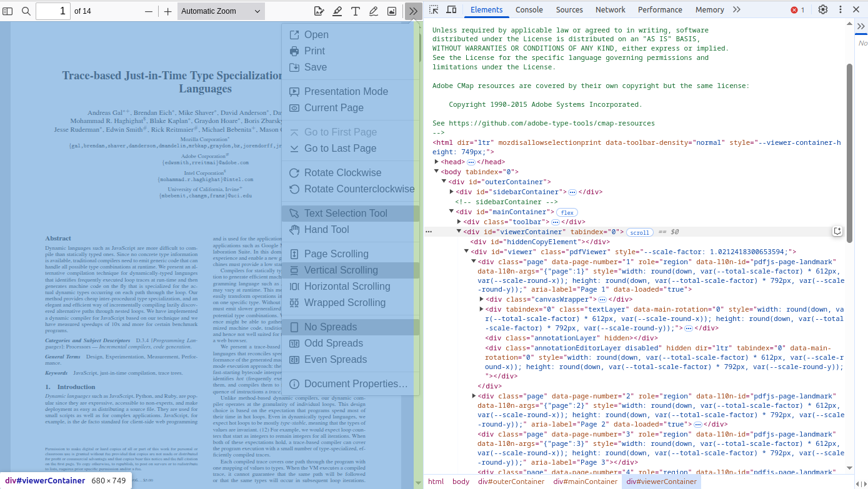Select Rotate Clockwise
Screen dimensions: 868x489
pos(351,172)
